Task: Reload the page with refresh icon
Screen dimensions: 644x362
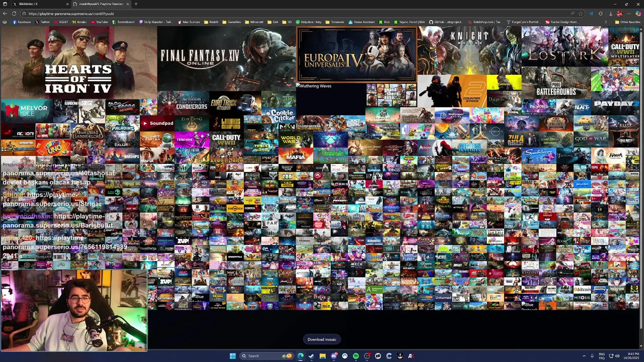Action: [x=14, y=14]
